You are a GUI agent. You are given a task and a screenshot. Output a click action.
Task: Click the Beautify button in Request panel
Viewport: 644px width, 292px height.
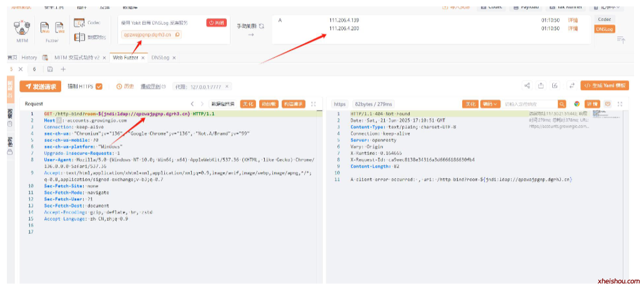(247, 104)
